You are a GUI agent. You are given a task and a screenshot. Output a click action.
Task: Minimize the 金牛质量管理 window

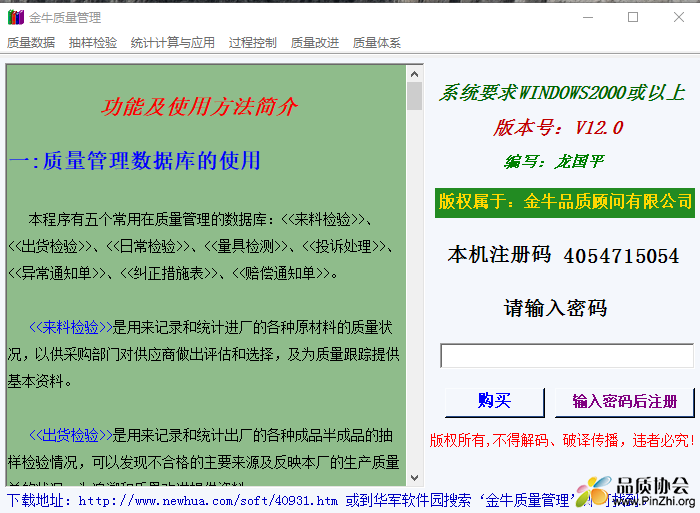click(x=588, y=17)
